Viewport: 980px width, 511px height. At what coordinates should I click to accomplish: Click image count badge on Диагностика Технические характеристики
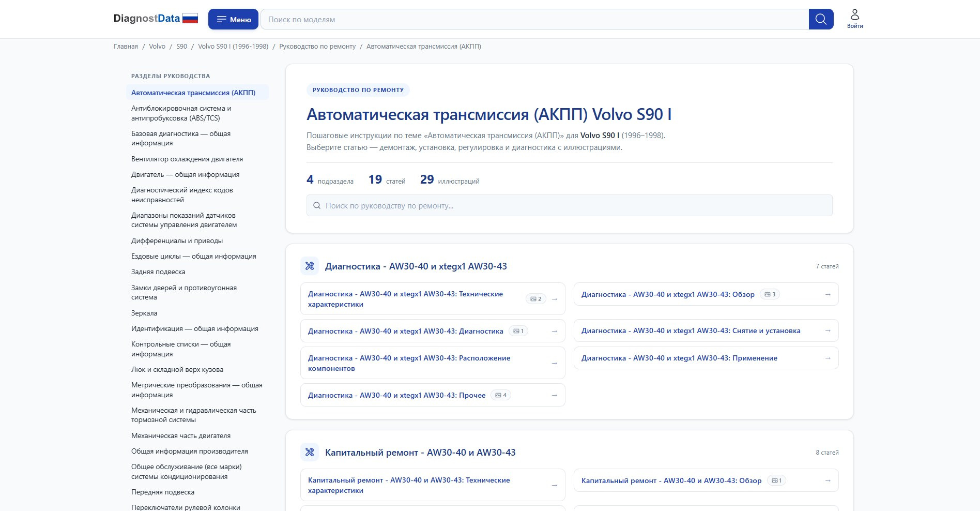(x=536, y=299)
